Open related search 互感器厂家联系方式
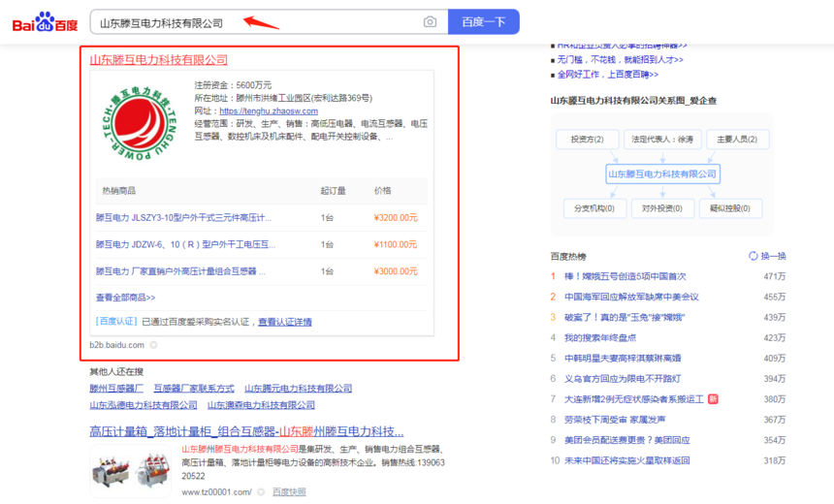834x504 pixels. [194, 388]
